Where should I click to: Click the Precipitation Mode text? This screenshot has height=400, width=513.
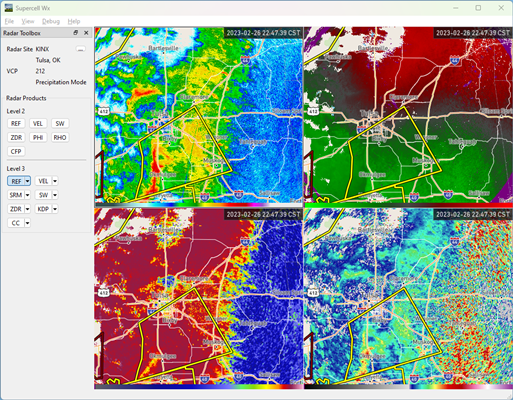[x=61, y=82]
